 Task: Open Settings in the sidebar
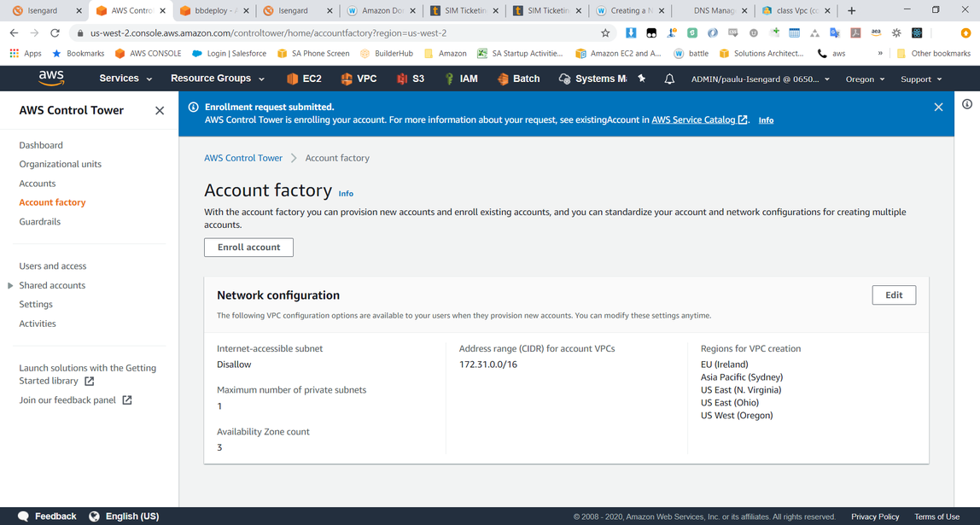[36, 305]
